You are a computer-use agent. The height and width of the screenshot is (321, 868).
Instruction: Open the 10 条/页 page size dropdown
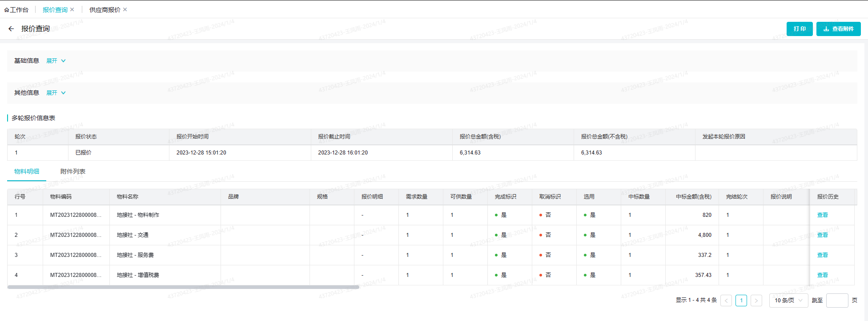click(788, 301)
